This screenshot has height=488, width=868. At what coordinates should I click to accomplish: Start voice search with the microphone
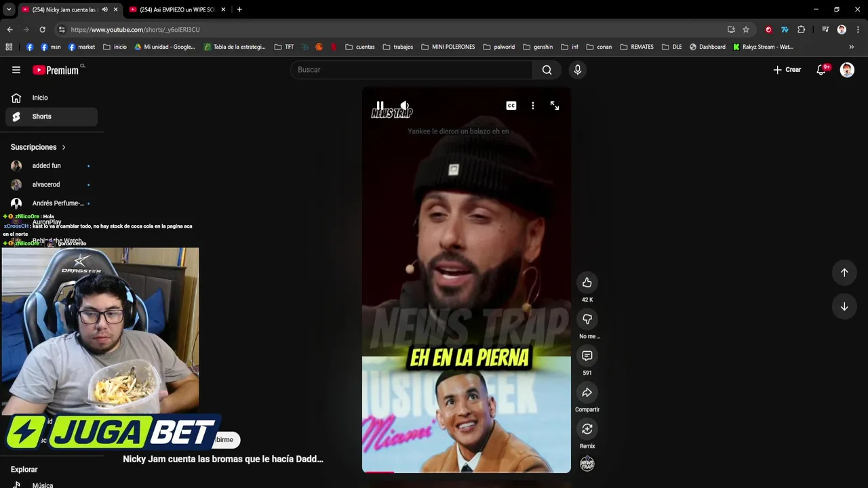(578, 70)
